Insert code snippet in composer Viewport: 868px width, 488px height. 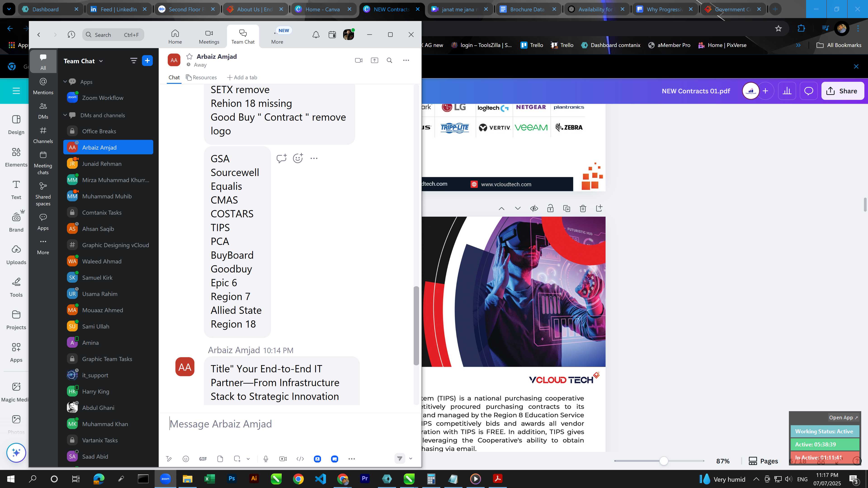coord(300,459)
